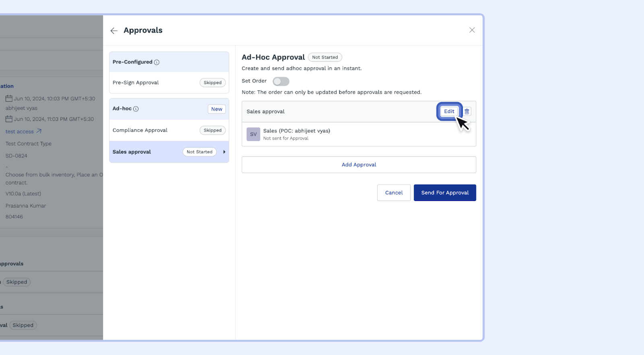The height and width of the screenshot is (355, 644).
Task: Select Pre-Sign Approval in the list
Action: point(136,83)
